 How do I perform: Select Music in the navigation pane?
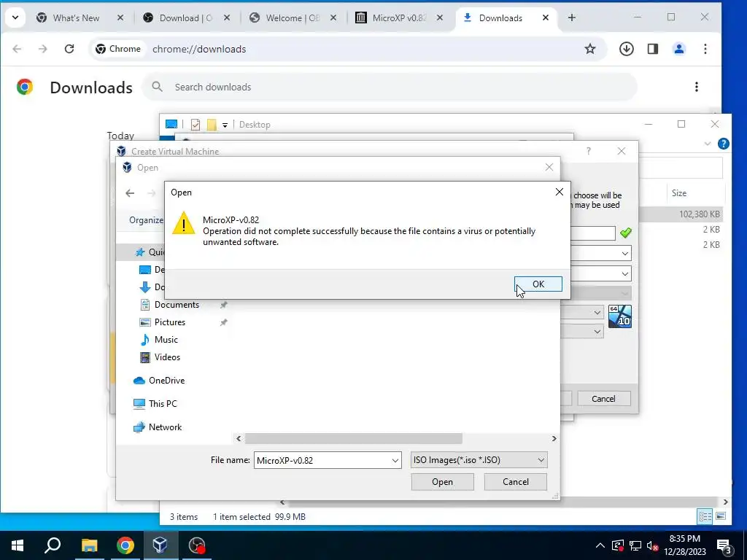pos(166,340)
